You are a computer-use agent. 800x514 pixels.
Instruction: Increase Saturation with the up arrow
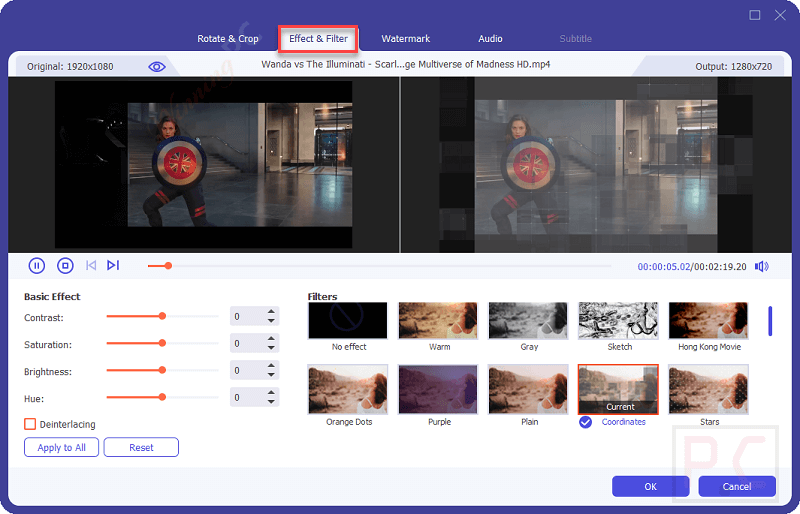point(271,338)
